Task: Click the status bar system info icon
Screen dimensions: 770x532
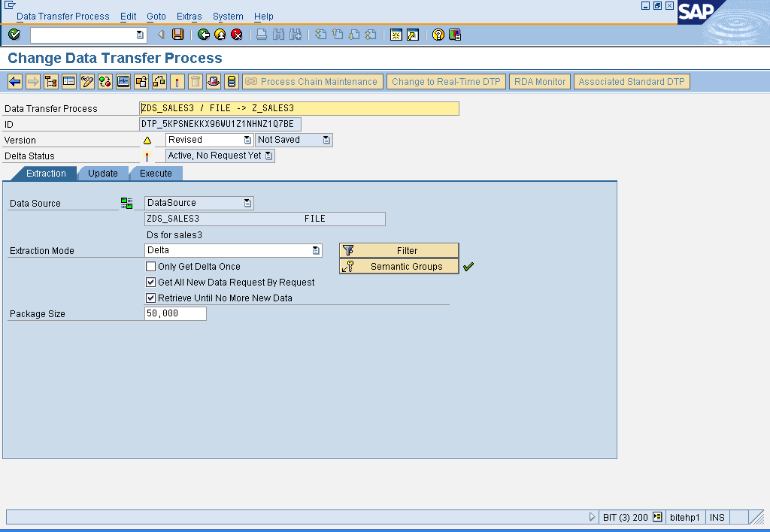Action: [657, 517]
